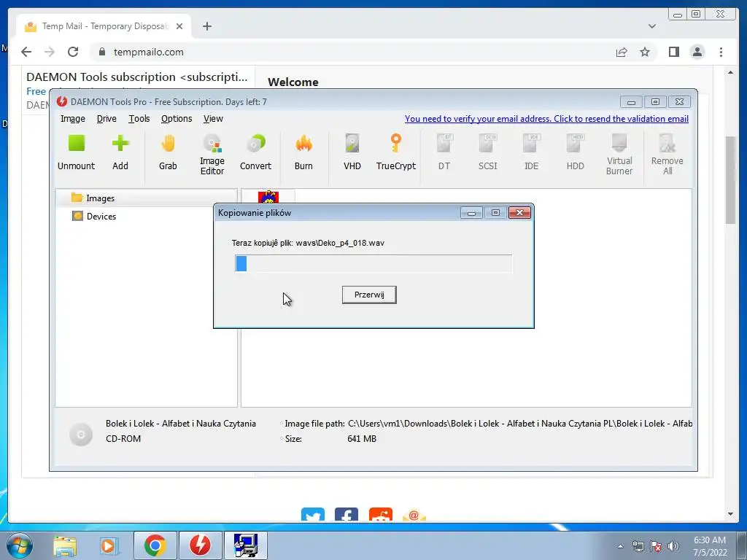Open a new Chrome tab

pos(206,26)
